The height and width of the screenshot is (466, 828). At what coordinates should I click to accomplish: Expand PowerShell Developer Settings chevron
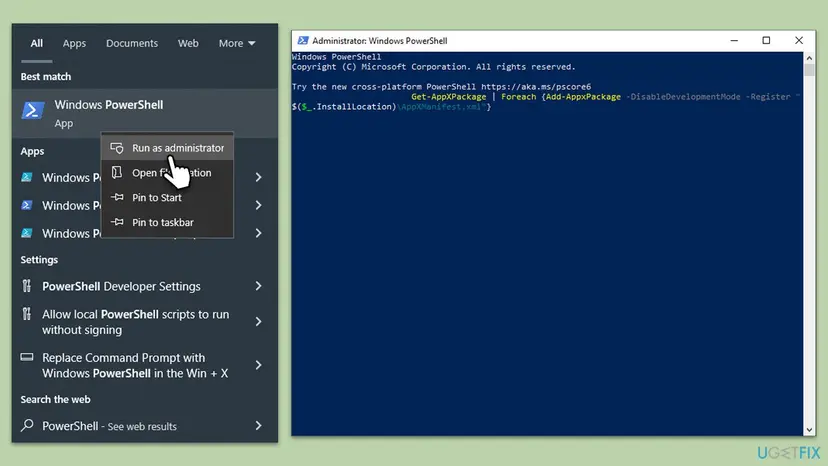point(258,286)
